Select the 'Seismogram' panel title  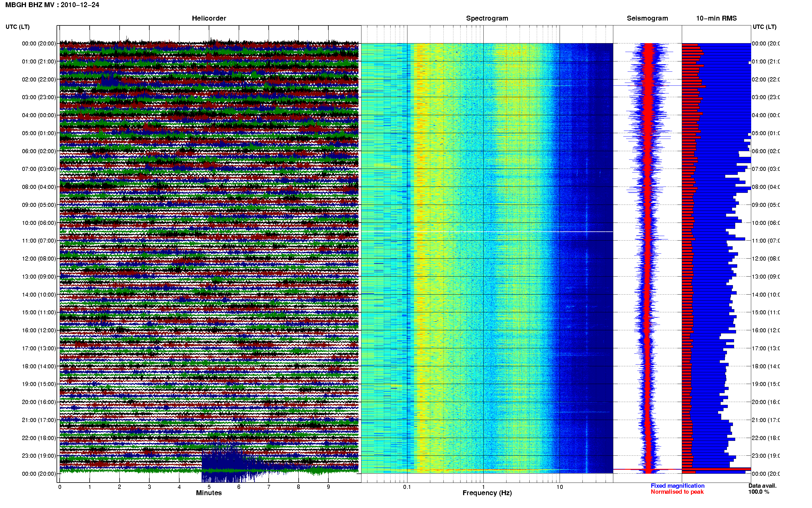coord(647,18)
